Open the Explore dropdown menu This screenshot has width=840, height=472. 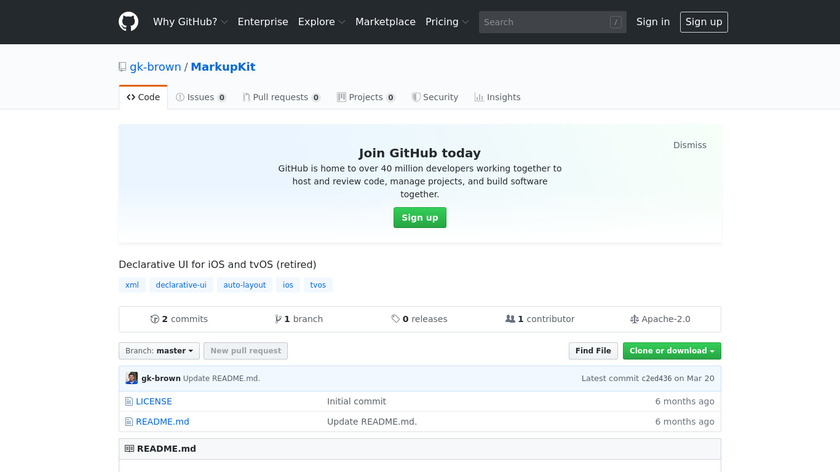[x=321, y=22]
